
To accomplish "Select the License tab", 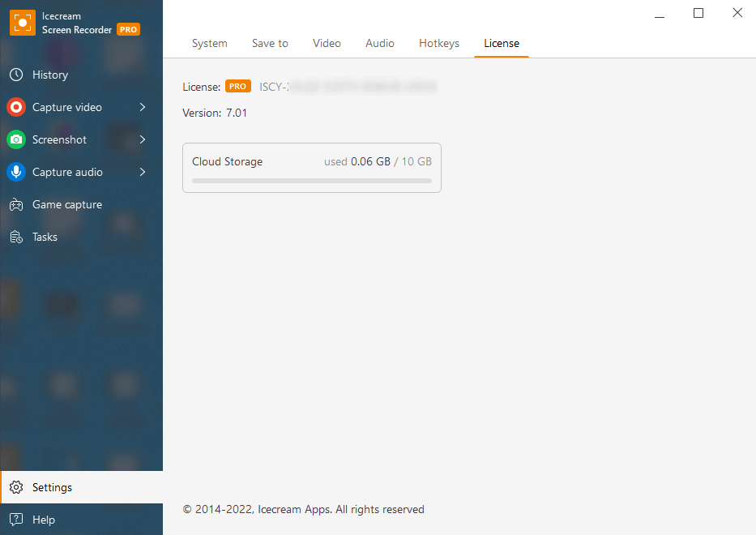I will pyautogui.click(x=502, y=43).
